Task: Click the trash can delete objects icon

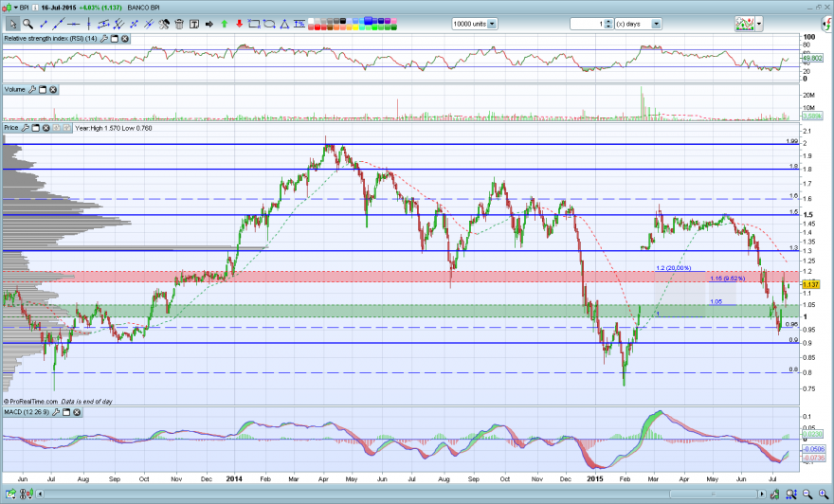Action: 179,24
